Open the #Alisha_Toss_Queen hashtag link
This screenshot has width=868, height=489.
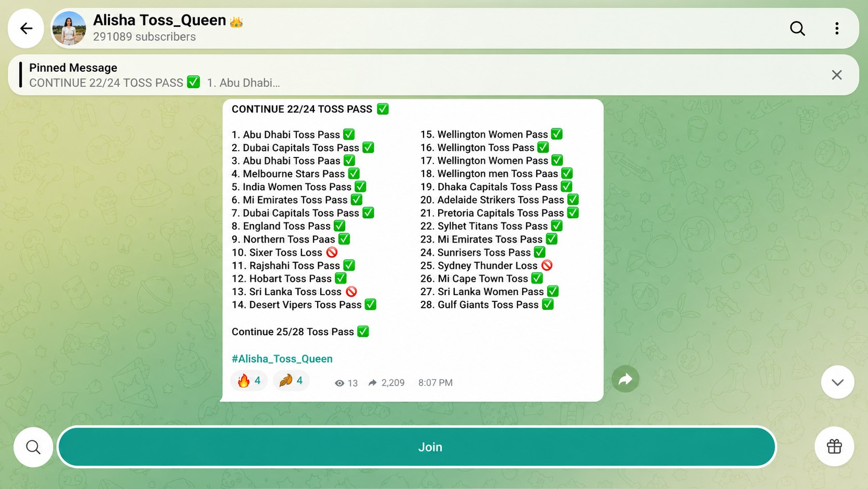(x=282, y=359)
